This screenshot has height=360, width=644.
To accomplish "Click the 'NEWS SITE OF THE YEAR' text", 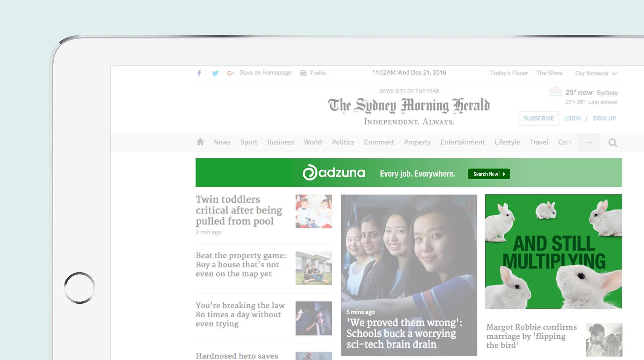I will point(409,91).
